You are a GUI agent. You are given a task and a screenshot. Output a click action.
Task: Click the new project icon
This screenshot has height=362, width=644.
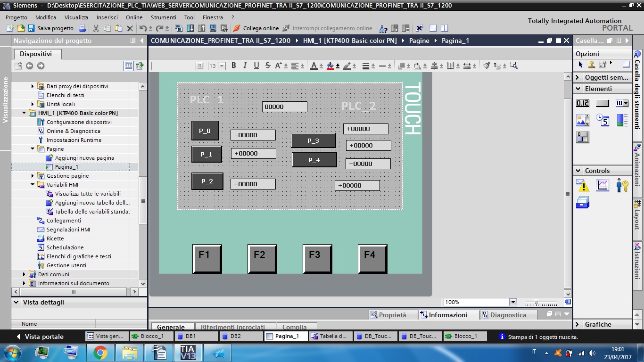(10, 28)
